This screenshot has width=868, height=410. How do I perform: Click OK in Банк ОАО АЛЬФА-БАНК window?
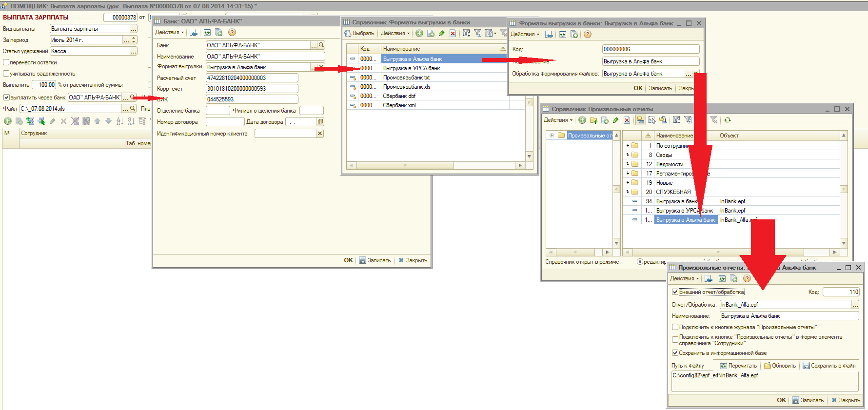tap(348, 260)
